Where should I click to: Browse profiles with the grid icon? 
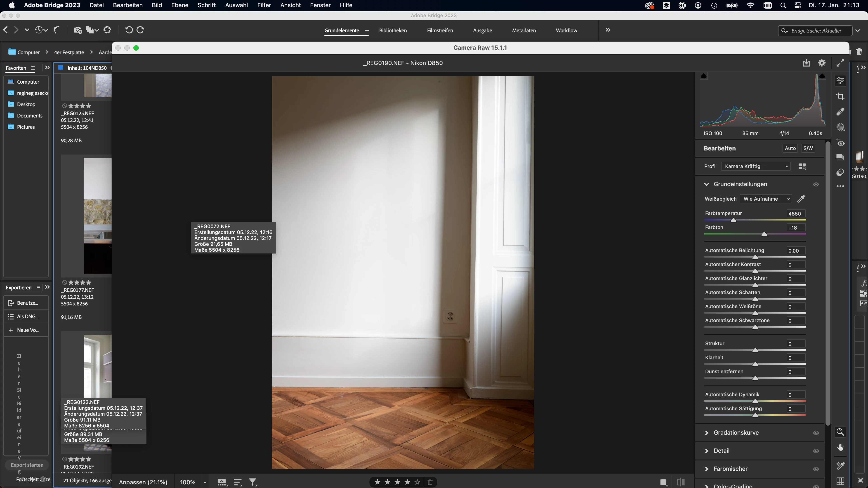[802, 167]
